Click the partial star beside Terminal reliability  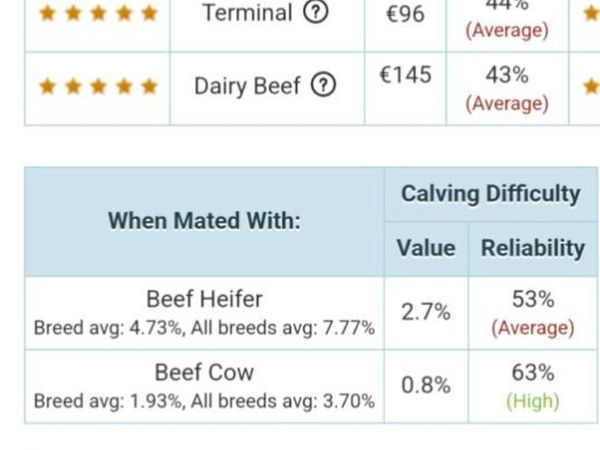(591, 14)
